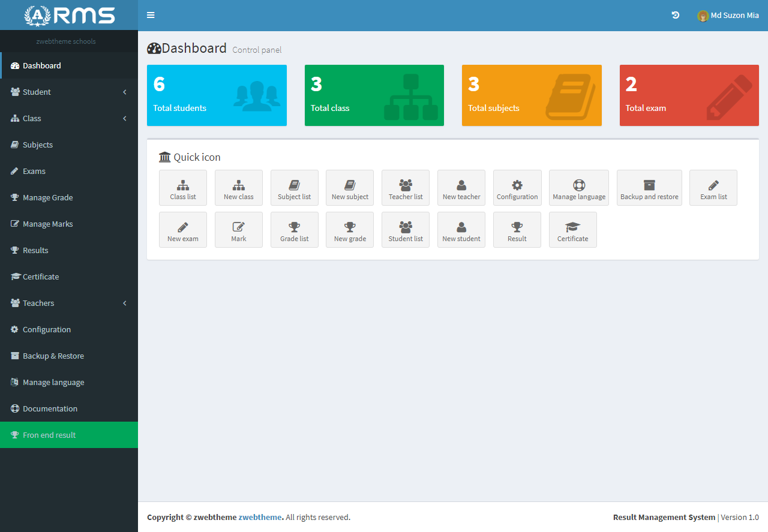Screen dimensions: 768x532
Task: Click the history icon in the top bar
Action: [676, 15]
